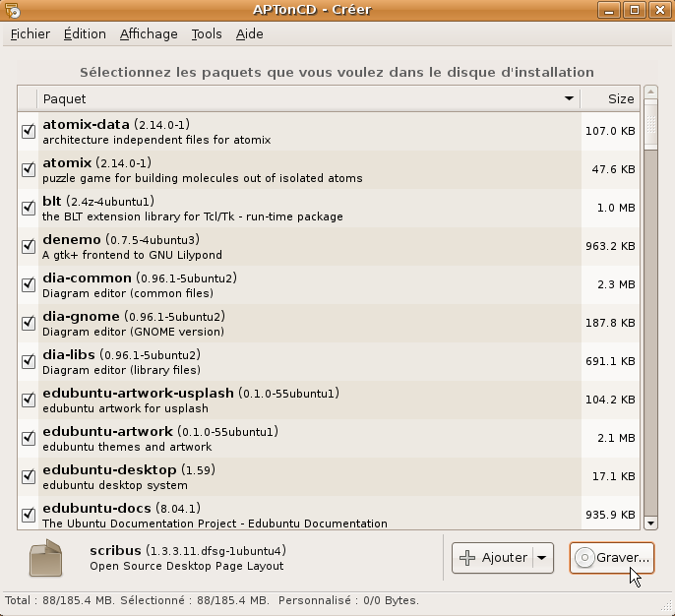Select the dia-common package name

(x=87, y=278)
